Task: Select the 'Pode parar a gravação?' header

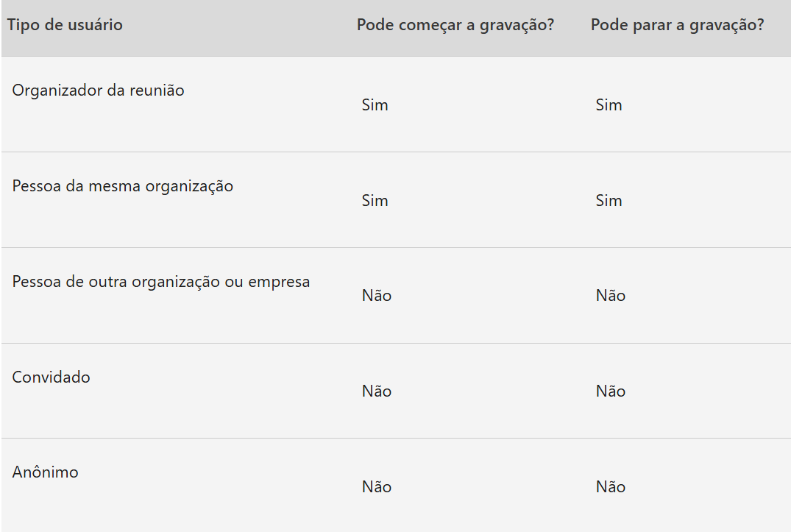Action: pos(678,25)
